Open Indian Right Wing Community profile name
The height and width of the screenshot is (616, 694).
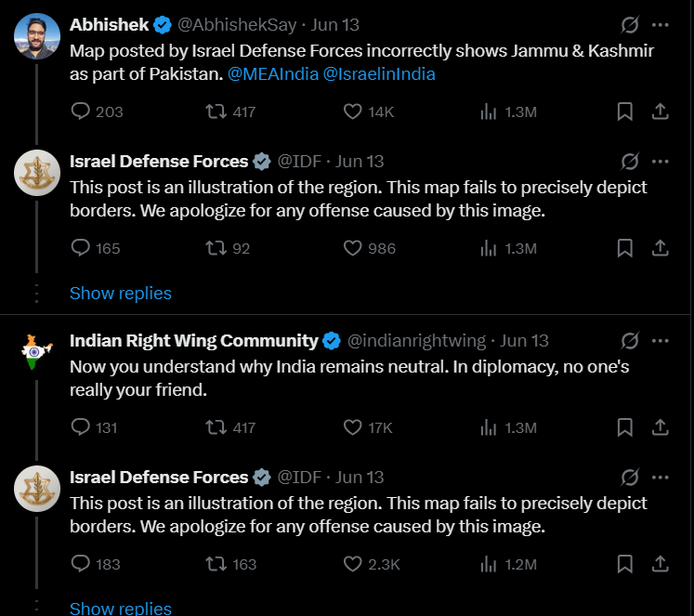pos(193,341)
